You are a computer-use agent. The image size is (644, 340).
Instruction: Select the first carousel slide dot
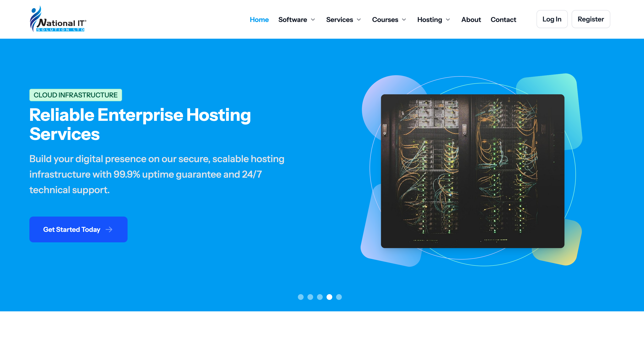click(301, 297)
